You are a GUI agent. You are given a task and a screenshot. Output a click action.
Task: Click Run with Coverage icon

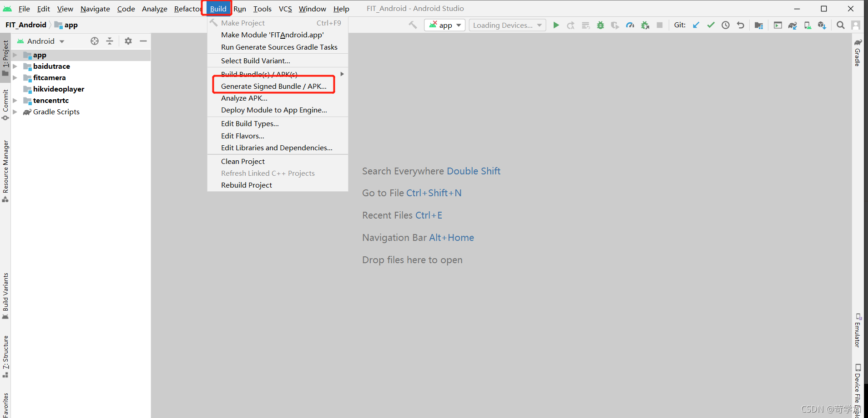coord(615,25)
